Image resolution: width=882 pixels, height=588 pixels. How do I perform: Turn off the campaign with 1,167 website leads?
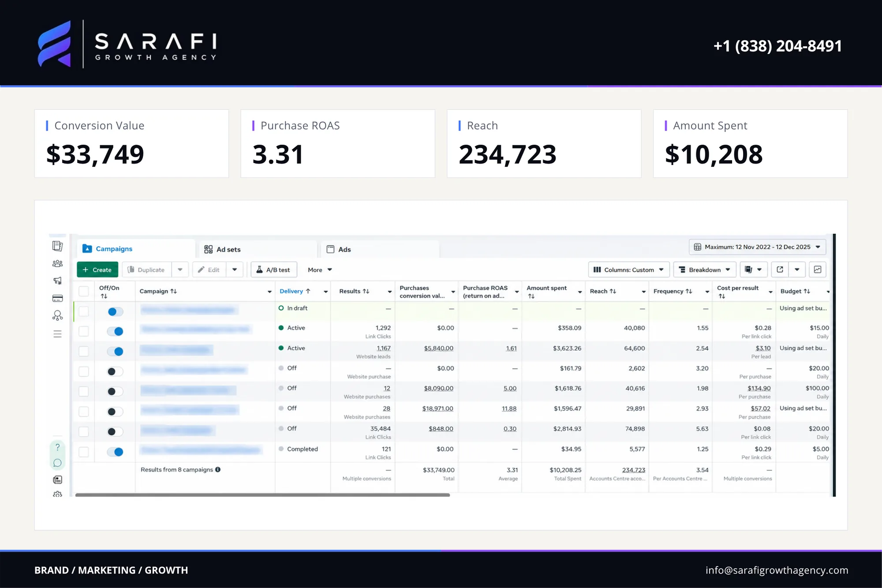[x=115, y=352]
